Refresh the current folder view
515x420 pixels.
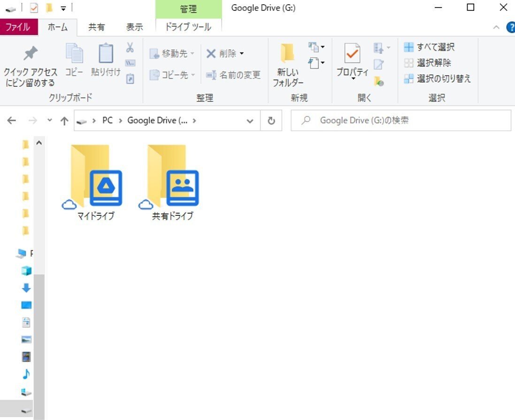click(x=271, y=121)
